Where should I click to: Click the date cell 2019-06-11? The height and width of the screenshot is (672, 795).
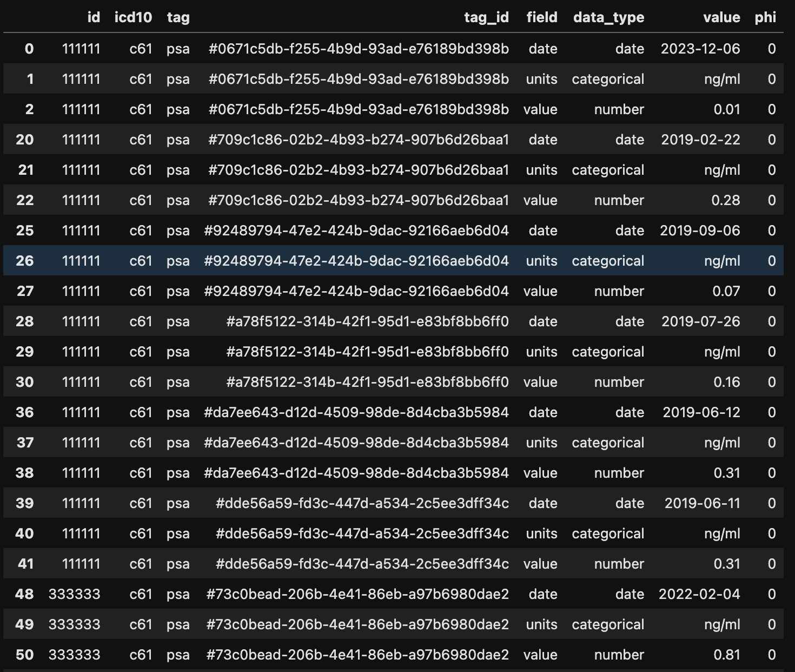point(702,503)
